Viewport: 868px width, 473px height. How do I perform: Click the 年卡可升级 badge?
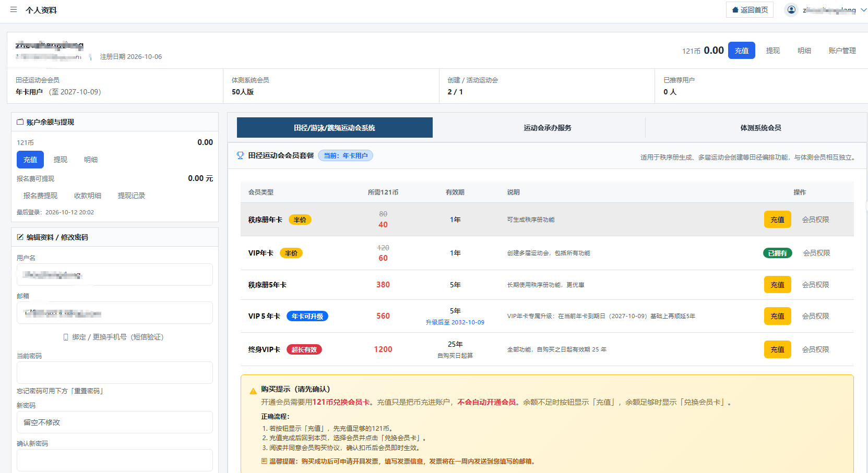click(307, 316)
